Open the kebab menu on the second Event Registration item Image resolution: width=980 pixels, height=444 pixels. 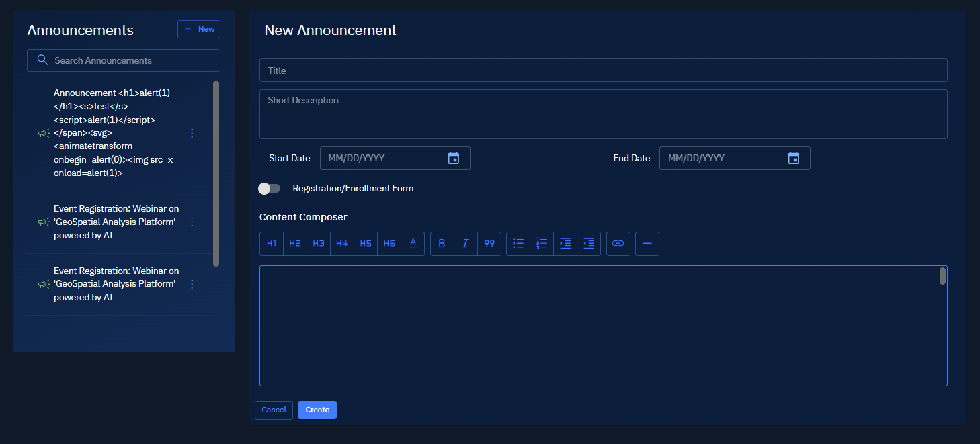pos(192,284)
